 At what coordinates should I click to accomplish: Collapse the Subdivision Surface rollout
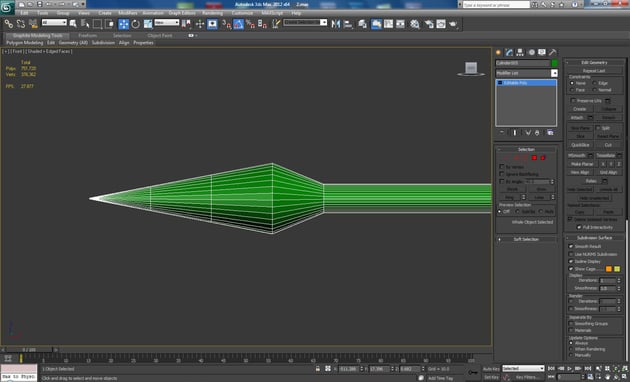tap(594, 238)
